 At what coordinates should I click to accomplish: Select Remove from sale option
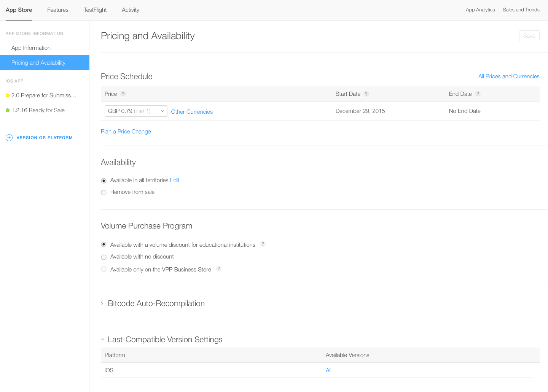104,193
